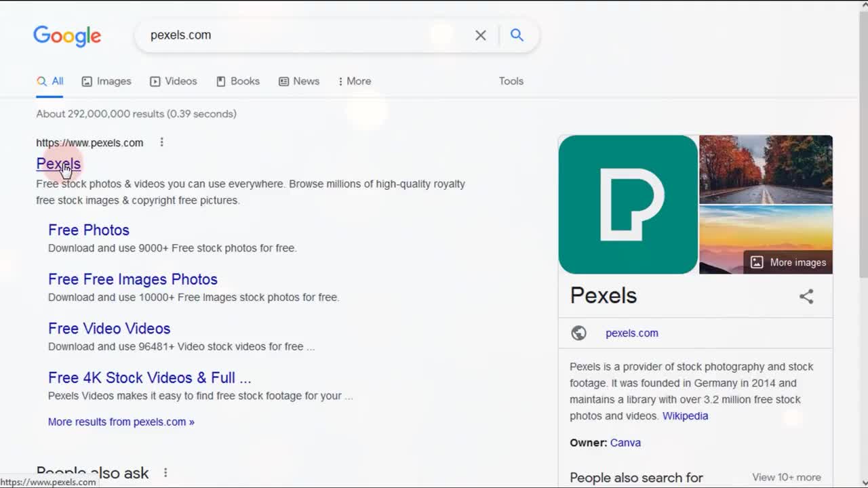Open the Pexels main result link
Image resolution: width=868 pixels, height=488 pixels.
point(58,163)
